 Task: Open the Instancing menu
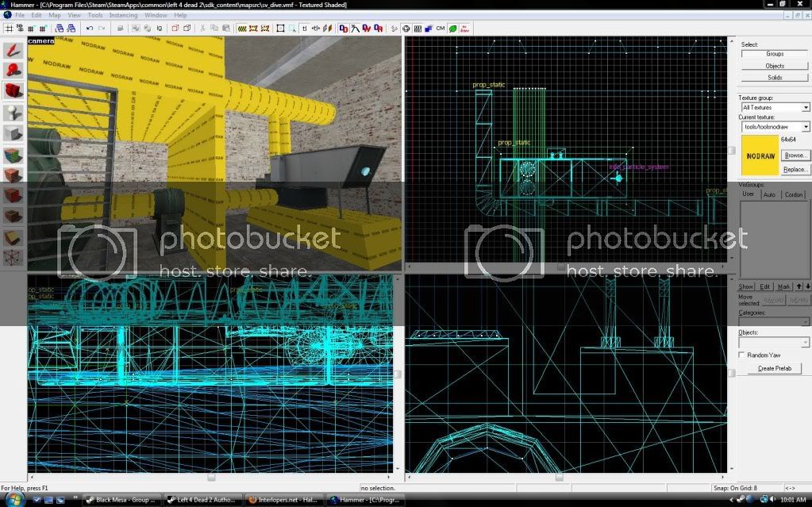[123, 16]
